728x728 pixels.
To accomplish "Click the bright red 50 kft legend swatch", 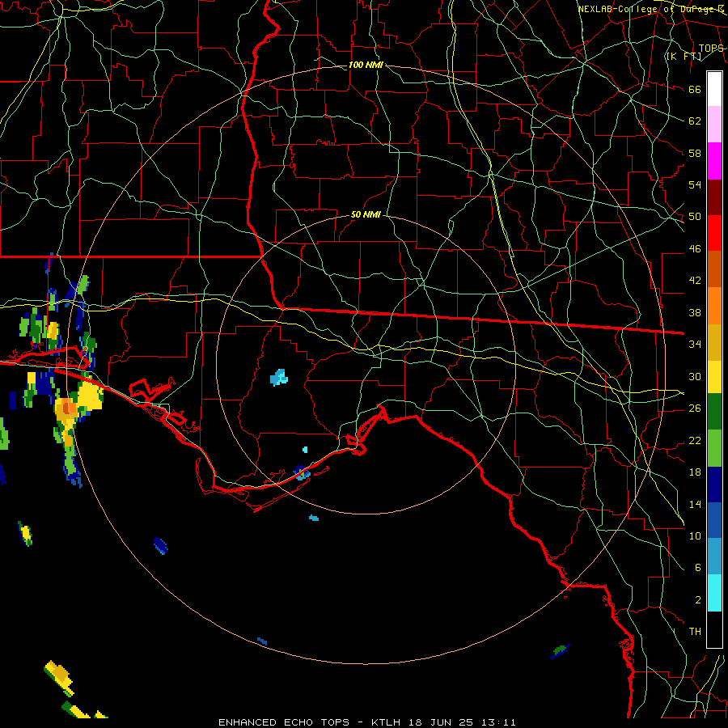I will point(714,233).
